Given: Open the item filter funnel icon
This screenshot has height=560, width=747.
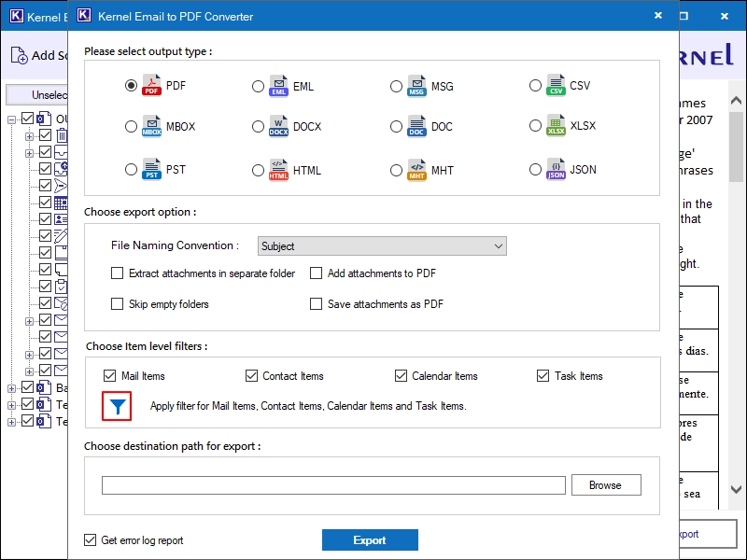Looking at the screenshot, I should tap(117, 406).
